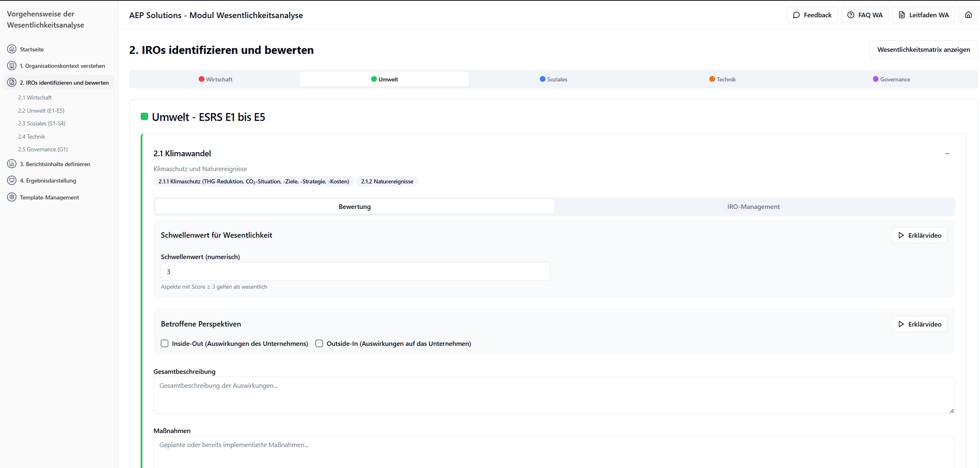This screenshot has width=980, height=468.
Task: Switch to the Soziales tab
Action: tap(553, 79)
